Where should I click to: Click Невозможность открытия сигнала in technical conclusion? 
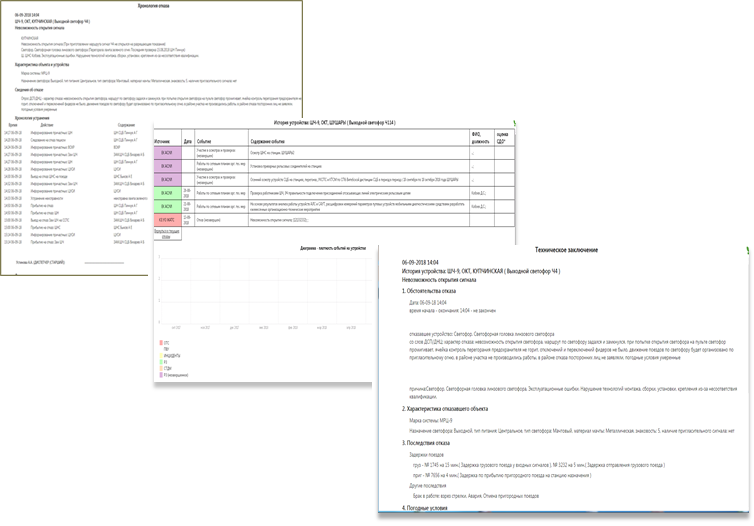439,279
